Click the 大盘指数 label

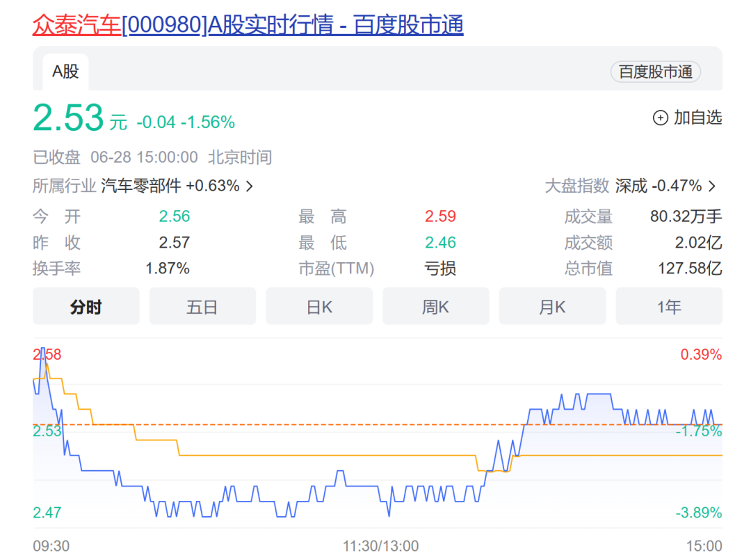pyautogui.click(x=577, y=186)
